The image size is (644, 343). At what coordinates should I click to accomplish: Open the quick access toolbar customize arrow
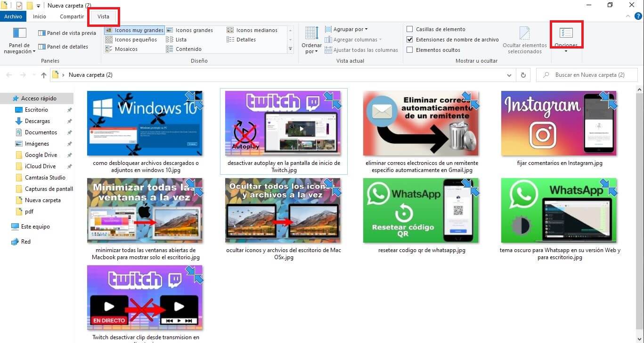[x=39, y=6]
